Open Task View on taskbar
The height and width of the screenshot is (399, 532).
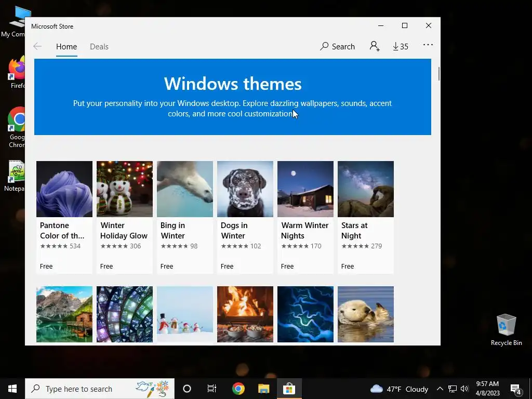[x=212, y=389]
